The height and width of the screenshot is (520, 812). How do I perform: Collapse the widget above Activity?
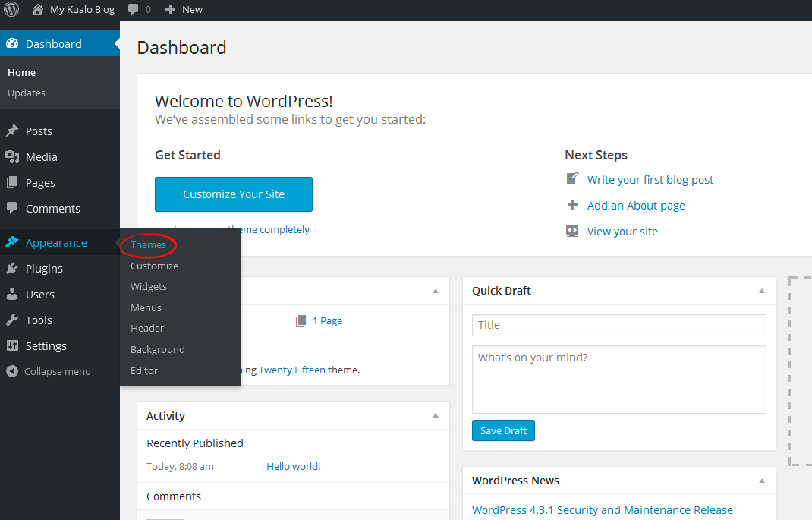pos(436,291)
